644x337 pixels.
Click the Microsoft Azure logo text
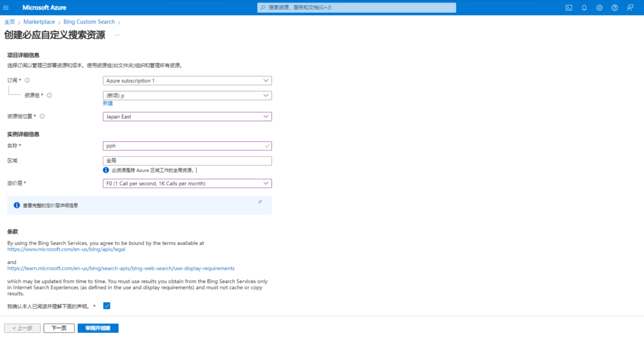[45, 7]
